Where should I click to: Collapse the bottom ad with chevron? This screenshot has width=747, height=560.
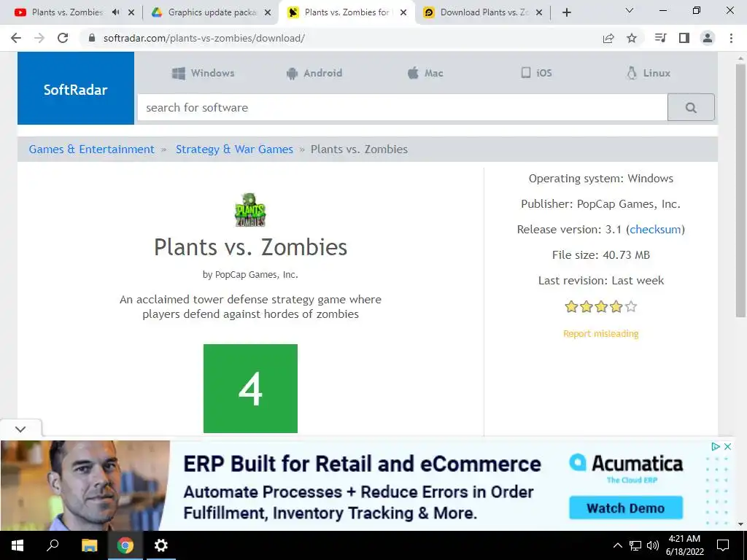20,429
